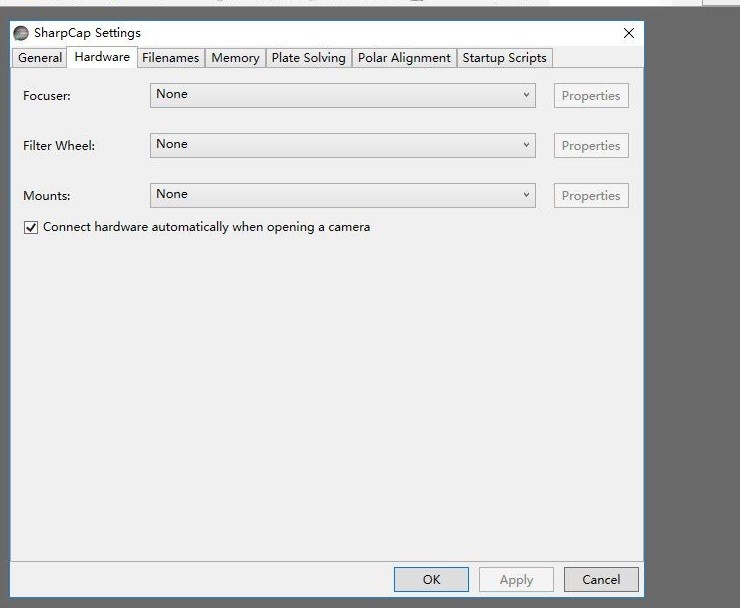Click the Mounts label
Viewport: 740px width, 608px height.
tap(47, 196)
